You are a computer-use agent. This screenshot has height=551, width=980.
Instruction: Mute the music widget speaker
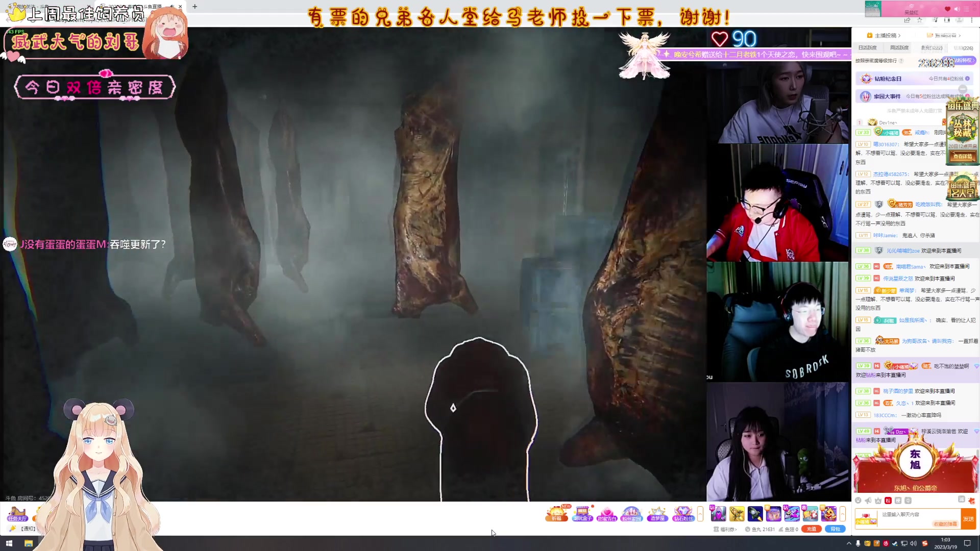[957, 9]
